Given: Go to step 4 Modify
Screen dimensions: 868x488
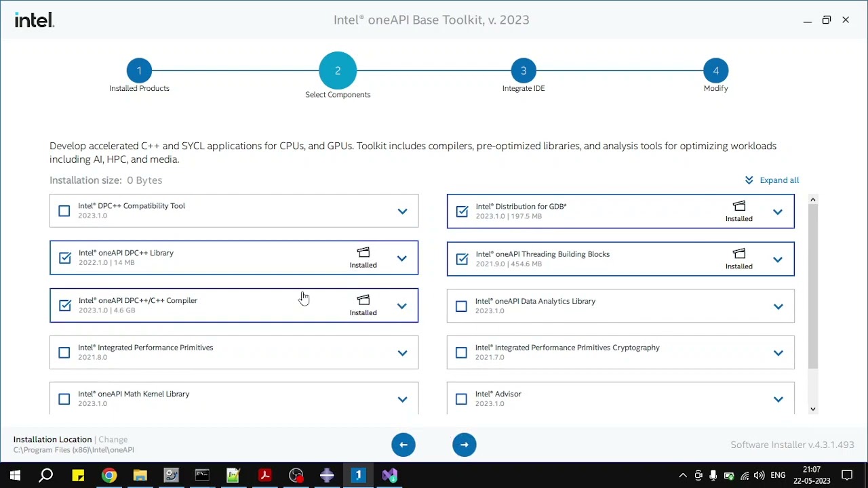Looking at the screenshot, I should pos(715,70).
